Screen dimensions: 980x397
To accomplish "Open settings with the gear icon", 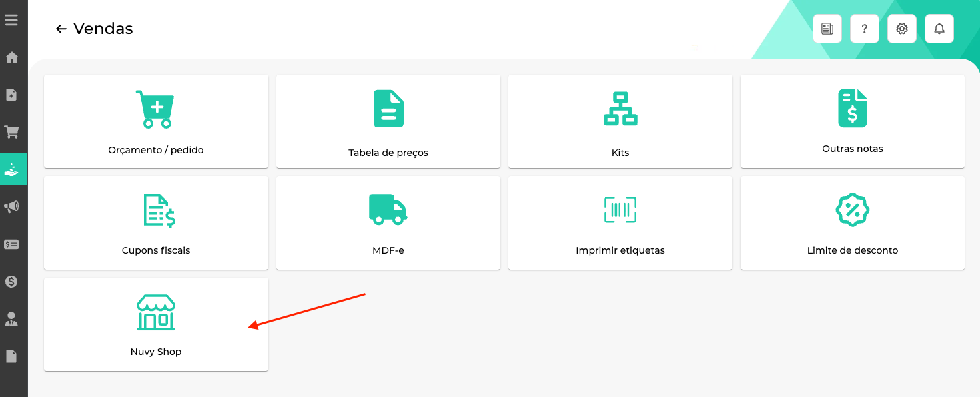I will [x=901, y=29].
